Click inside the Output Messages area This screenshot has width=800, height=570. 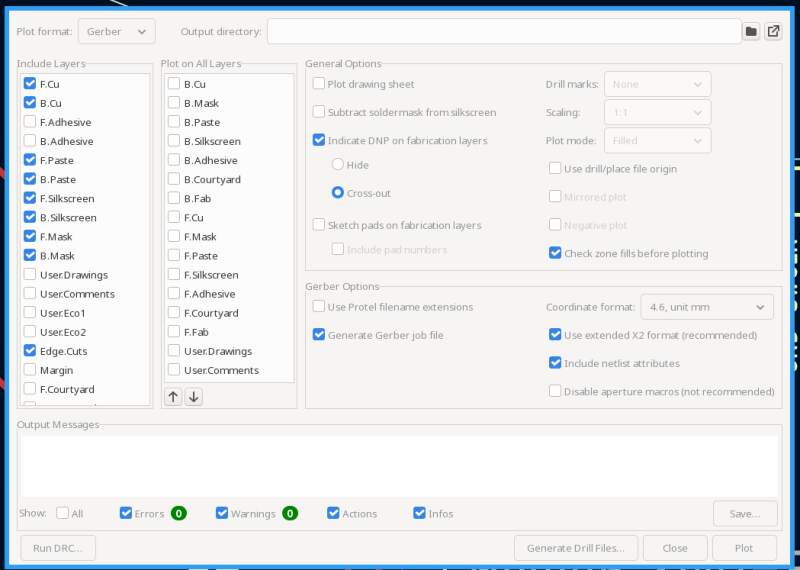pos(399,466)
